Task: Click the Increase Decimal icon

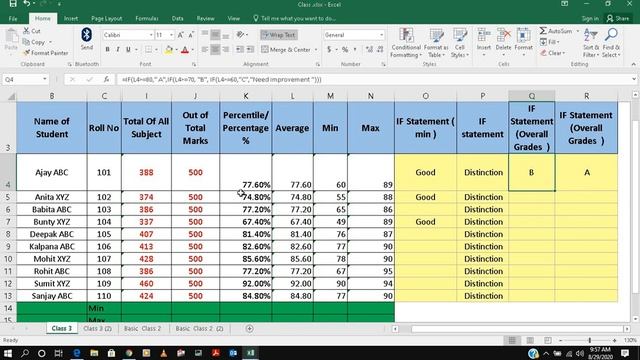Action: click(369, 50)
